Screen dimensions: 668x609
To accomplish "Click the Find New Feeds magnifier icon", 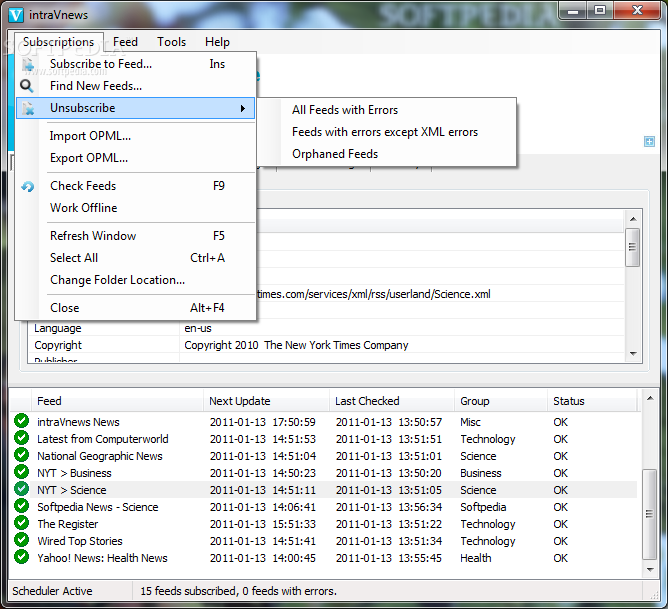I will [27, 86].
